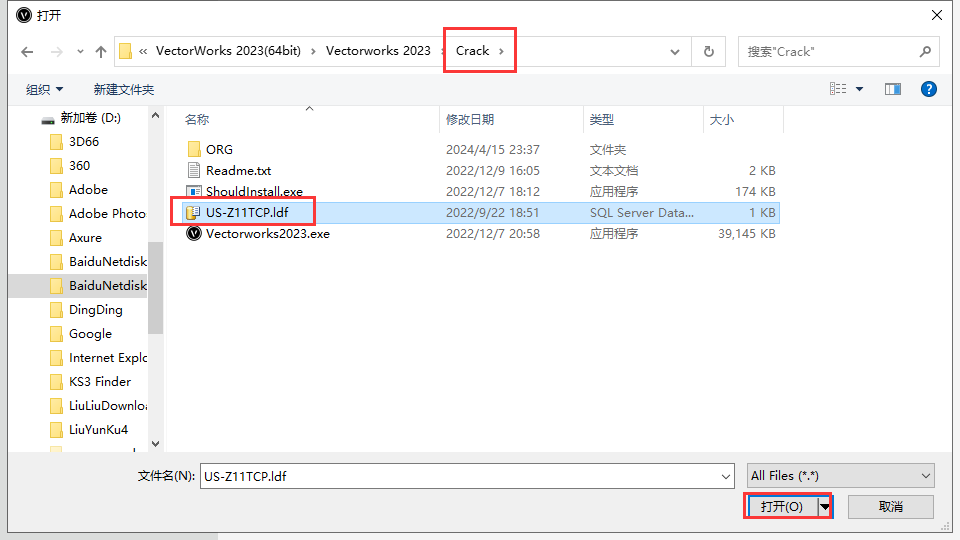Screen dimensions: 960x540
Task: Open LiuLiuDownload folder in sidebar
Action: [108, 405]
